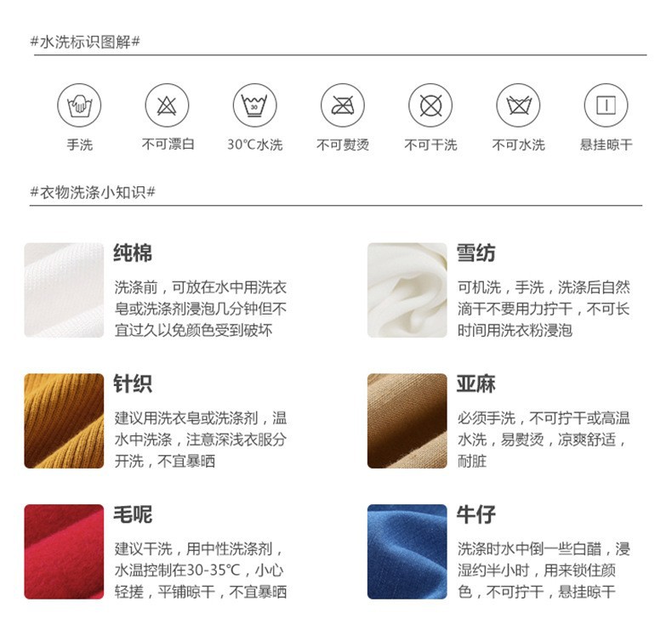Click the #衣物洗涤小知识# section title

pos(93,192)
